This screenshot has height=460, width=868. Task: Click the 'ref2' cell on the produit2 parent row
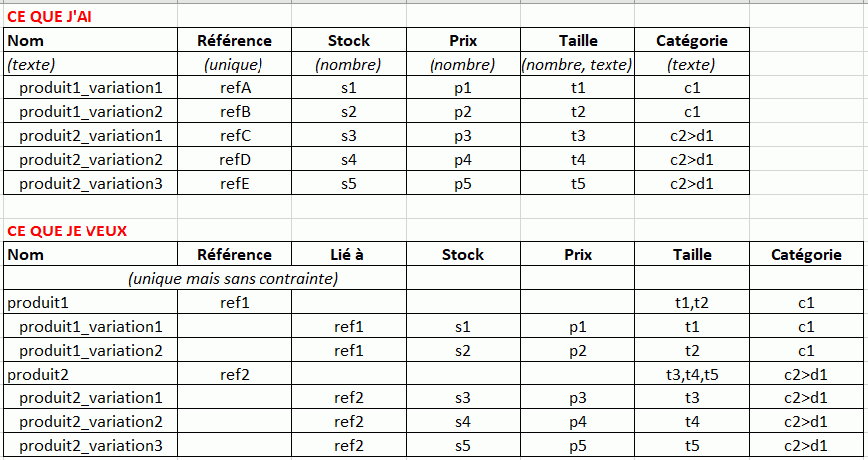[x=235, y=375]
